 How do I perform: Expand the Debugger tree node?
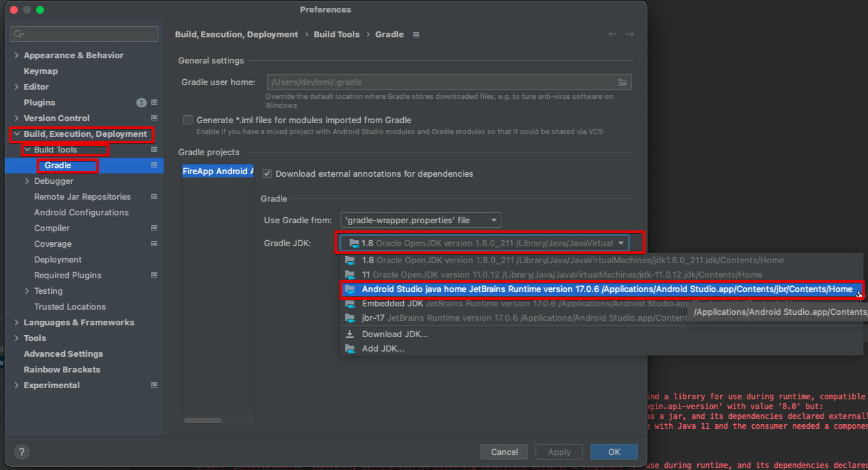tap(27, 181)
